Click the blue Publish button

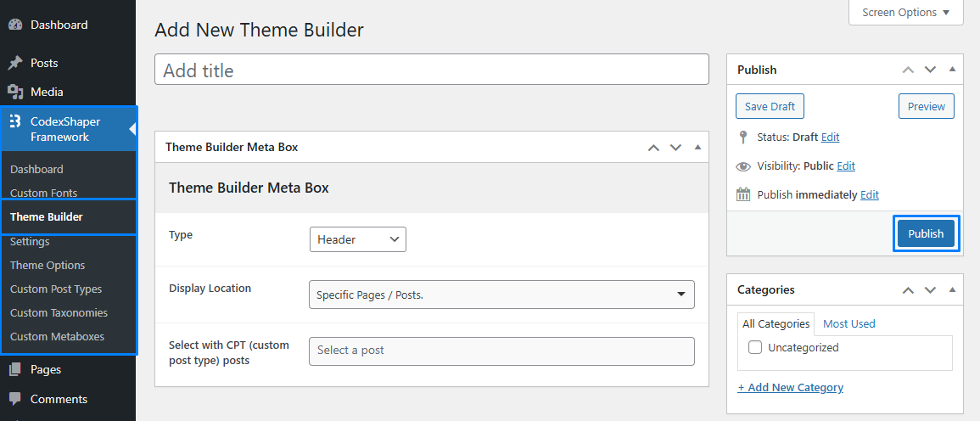coord(926,233)
